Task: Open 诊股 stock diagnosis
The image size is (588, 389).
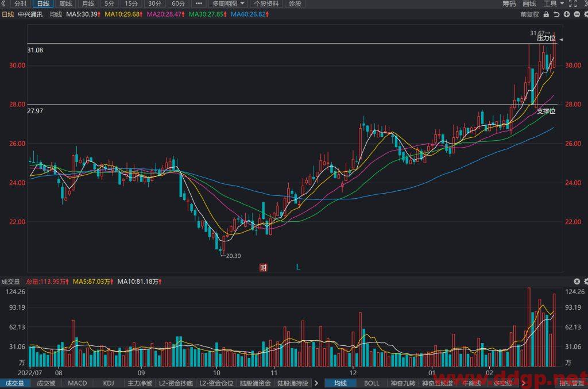Action: (x=295, y=4)
